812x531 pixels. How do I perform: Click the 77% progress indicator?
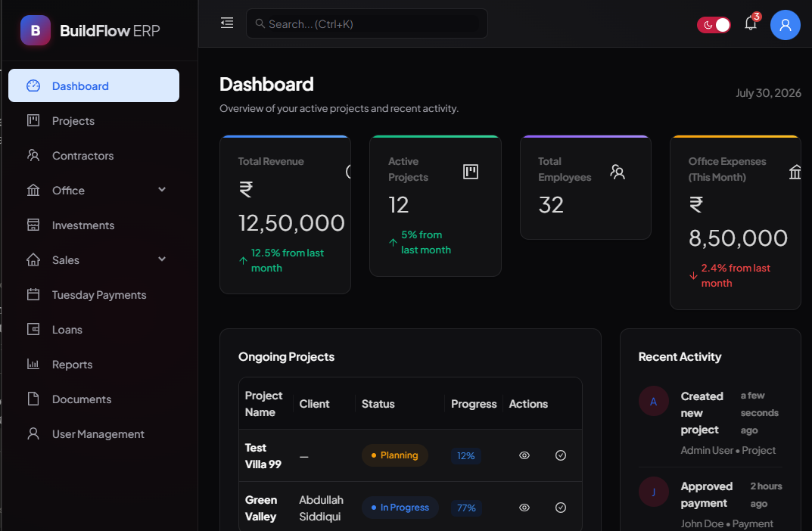click(466, 508)
